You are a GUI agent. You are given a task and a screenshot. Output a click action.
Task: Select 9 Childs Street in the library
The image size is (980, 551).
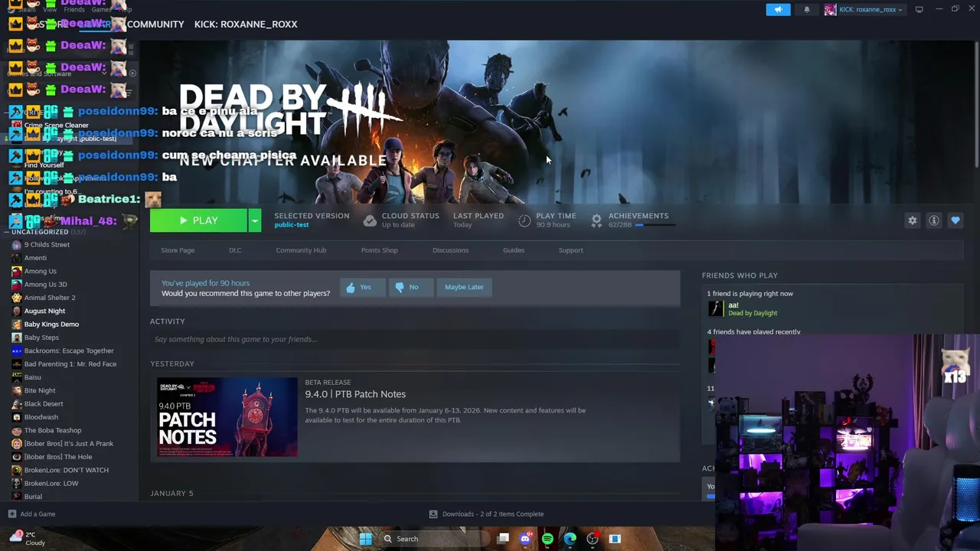tap(47, 245)
